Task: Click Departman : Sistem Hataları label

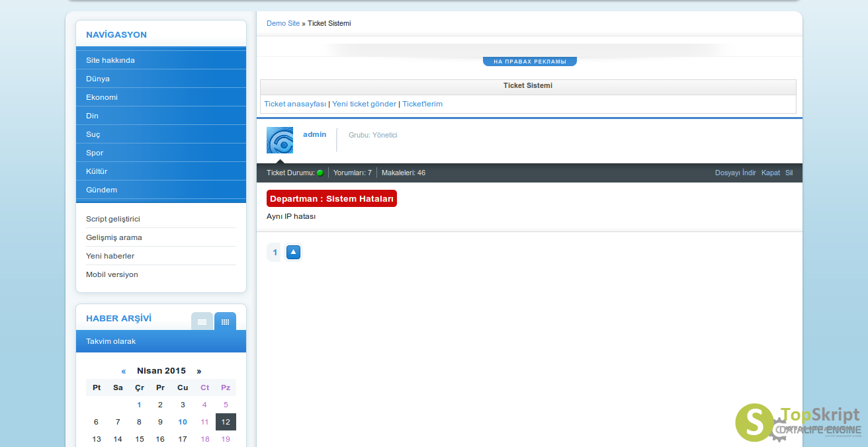Action: pyautogui.click(x=331, y=198)
